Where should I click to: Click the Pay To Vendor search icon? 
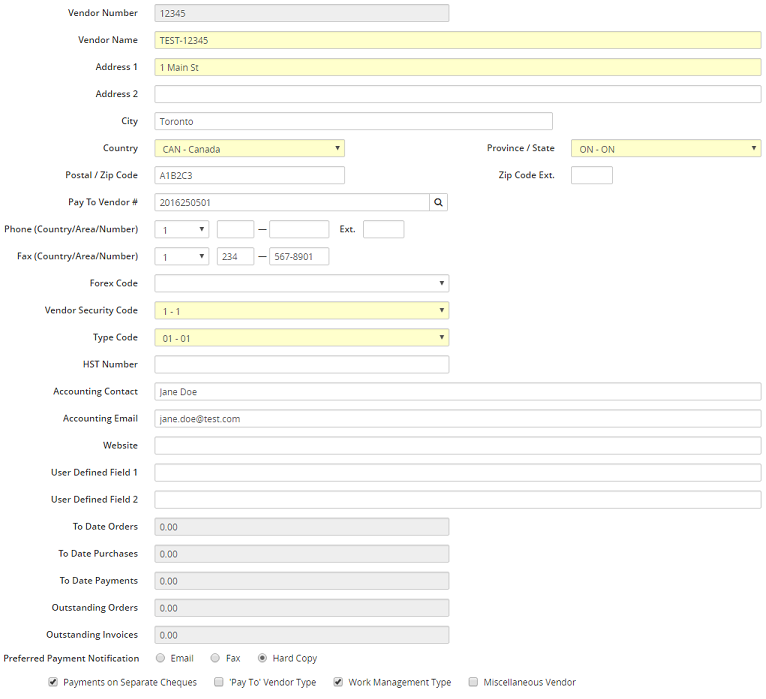click(439, 202)
